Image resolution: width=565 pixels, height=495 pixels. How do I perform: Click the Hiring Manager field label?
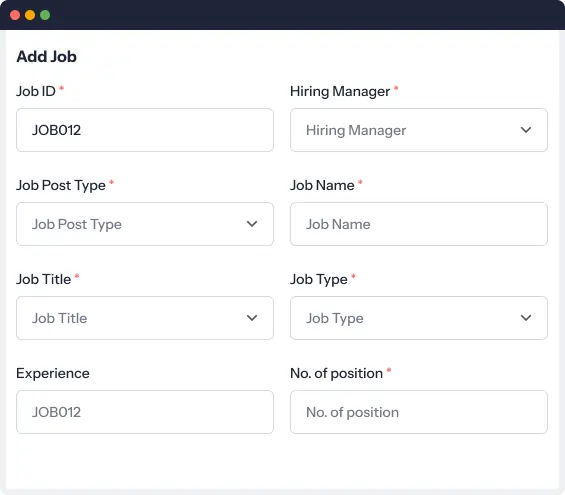tap(340, 92)
